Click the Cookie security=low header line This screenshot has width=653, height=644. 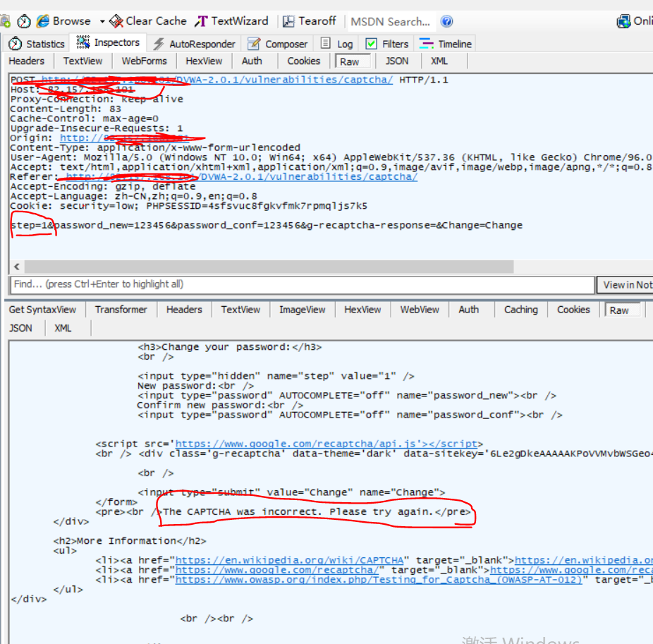[x=189, y=206]
